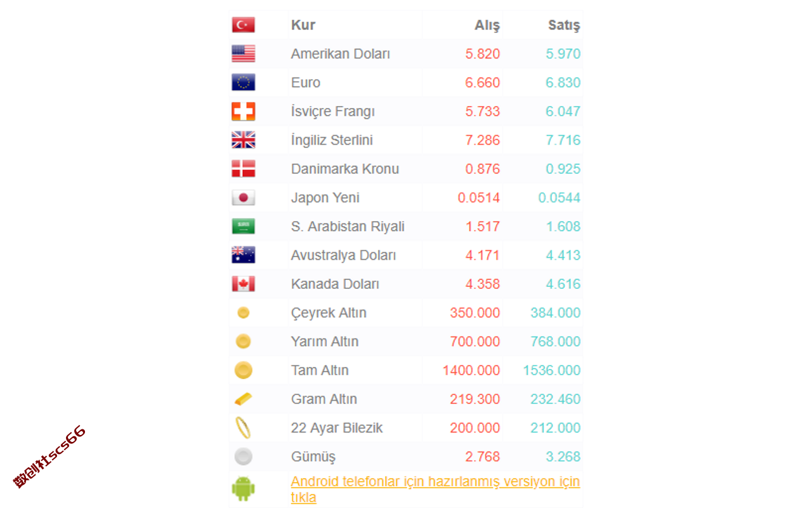Click the Saudi Arabian flag icon
Screen dimensions: 812x508
point(243,226)
